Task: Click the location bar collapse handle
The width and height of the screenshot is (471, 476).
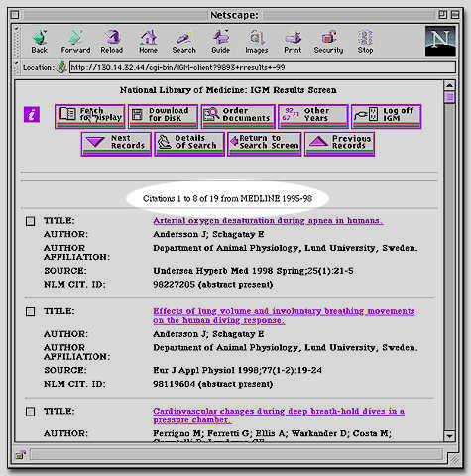Action: pyautogui.click(x=16, y=67)
